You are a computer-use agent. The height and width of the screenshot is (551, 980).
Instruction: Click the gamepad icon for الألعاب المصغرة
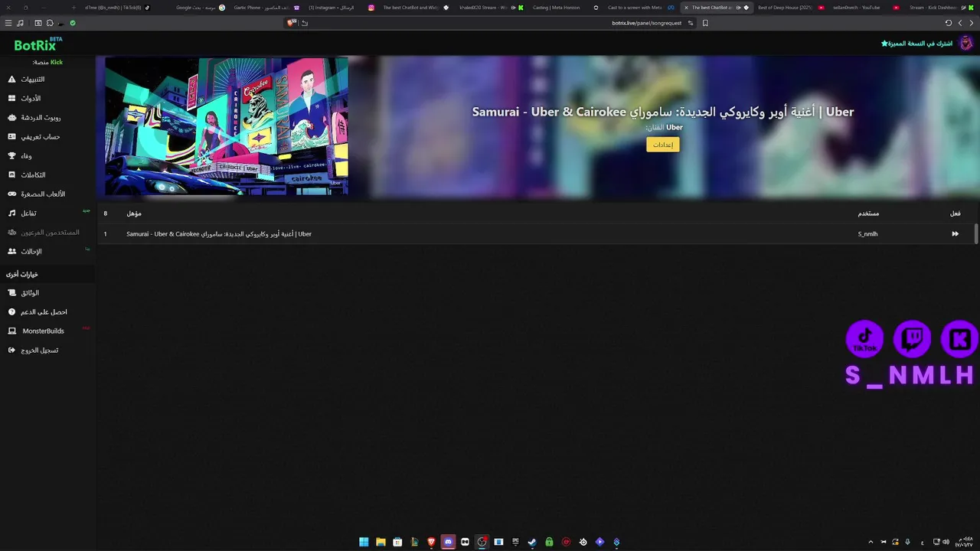(11, 194)
